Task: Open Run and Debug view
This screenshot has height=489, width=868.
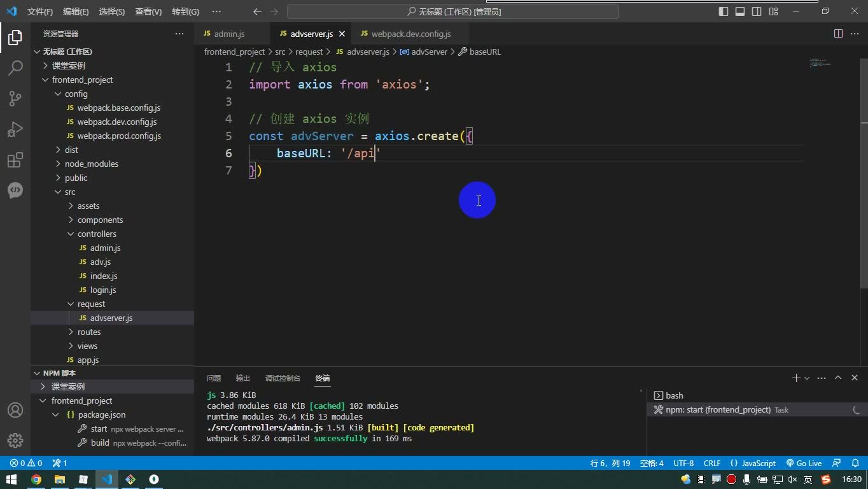Action: click(x=15, y=129)
